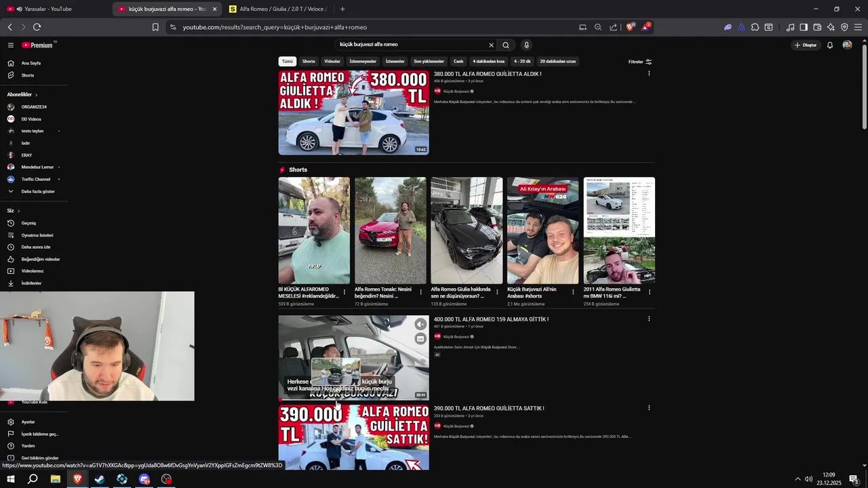Open Leo AI sparkle icon

click(x=831, y=27)
